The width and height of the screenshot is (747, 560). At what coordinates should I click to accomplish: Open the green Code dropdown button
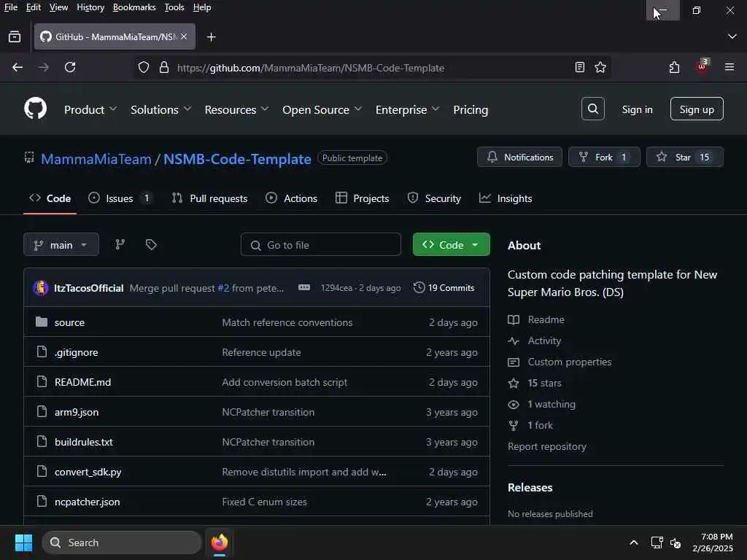pos(451,245)
